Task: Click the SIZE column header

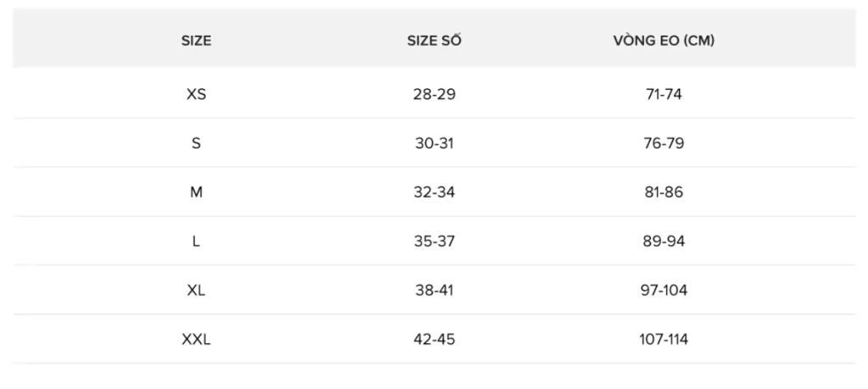Action: (196, 41)
